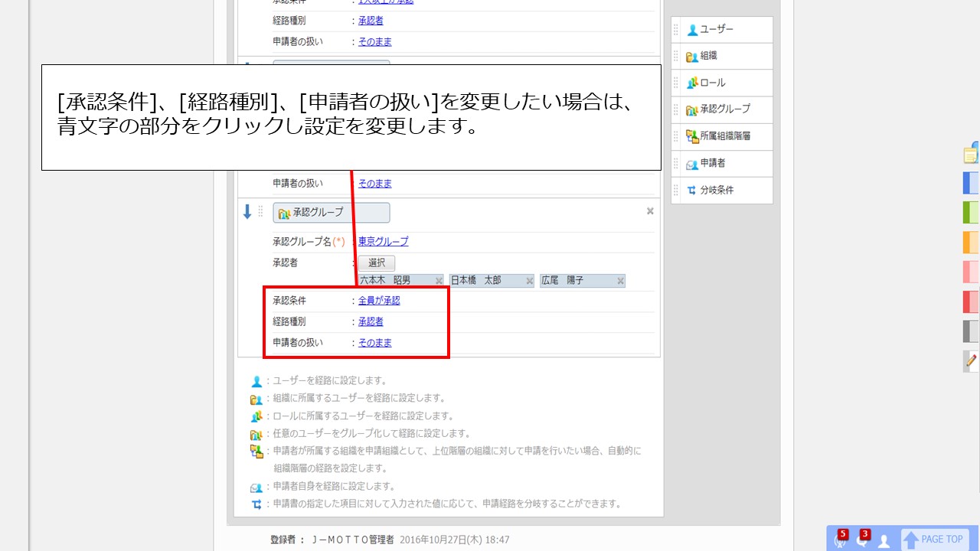
Task: Open the 東京グループ group name link
Action: [383, 241]
